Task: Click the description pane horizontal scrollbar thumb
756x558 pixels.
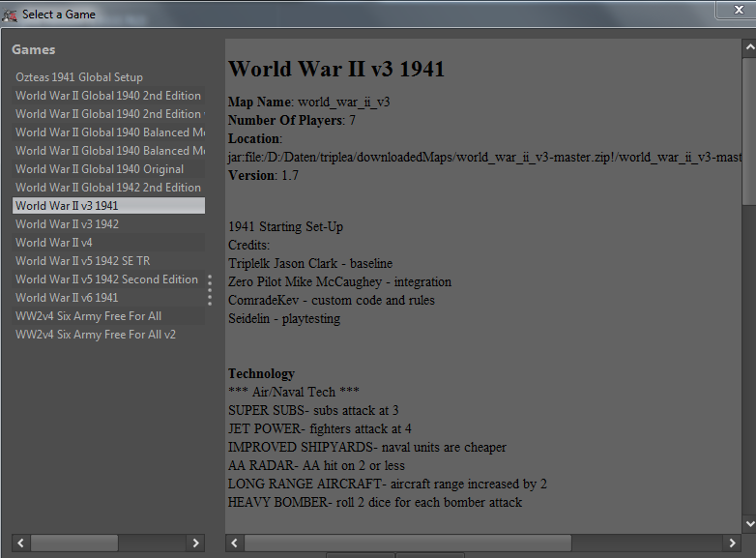Action: tap(408, 543)
